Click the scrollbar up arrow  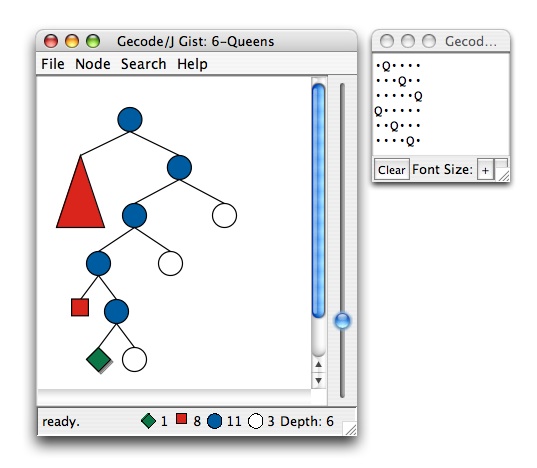click(319, 365)
